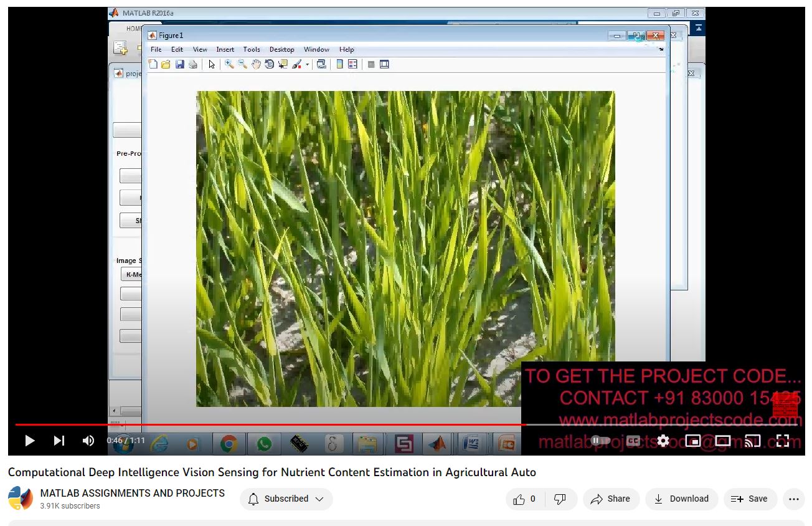The image size is (812, 526).
Task: Select the Brush data tool
Action: coord(297,64)
